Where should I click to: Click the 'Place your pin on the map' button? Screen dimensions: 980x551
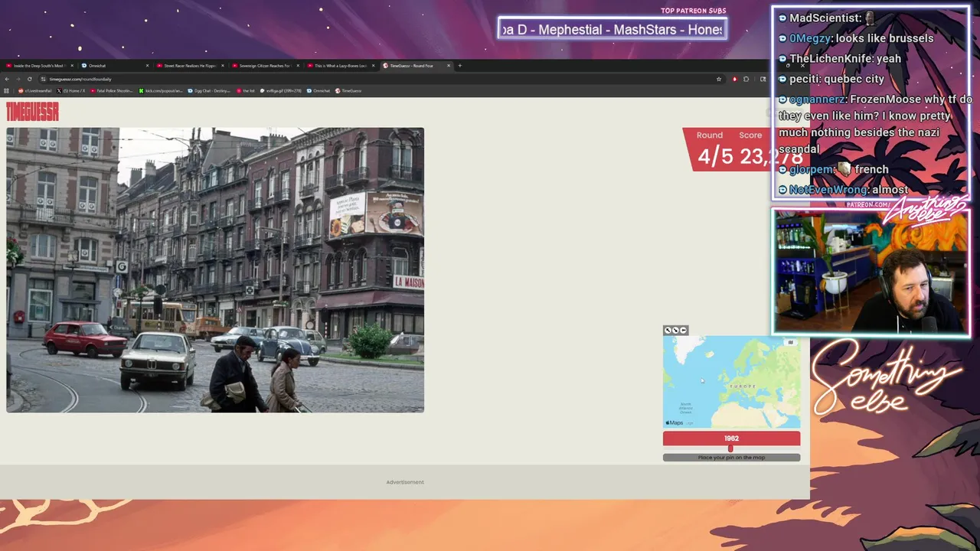point(731,458)
